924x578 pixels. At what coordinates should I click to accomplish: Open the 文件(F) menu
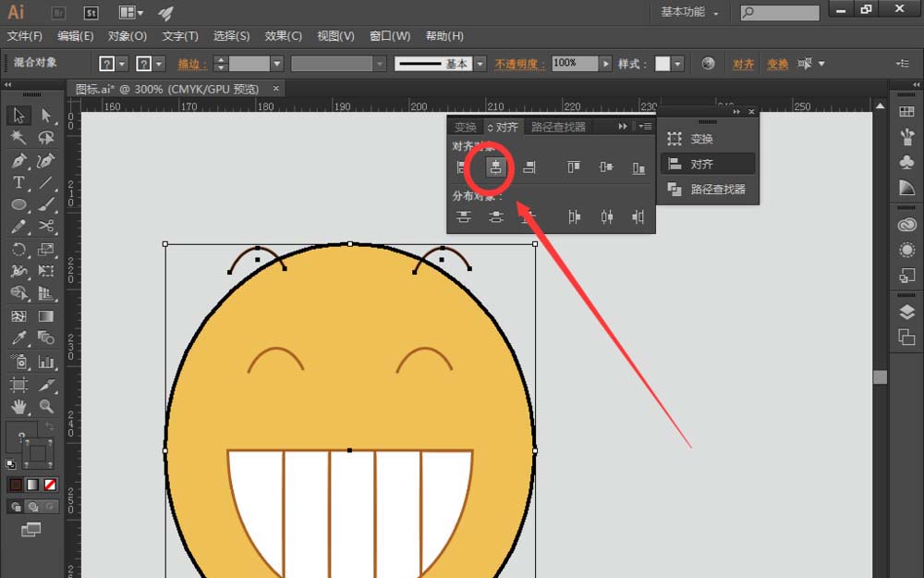click(25, 36)
